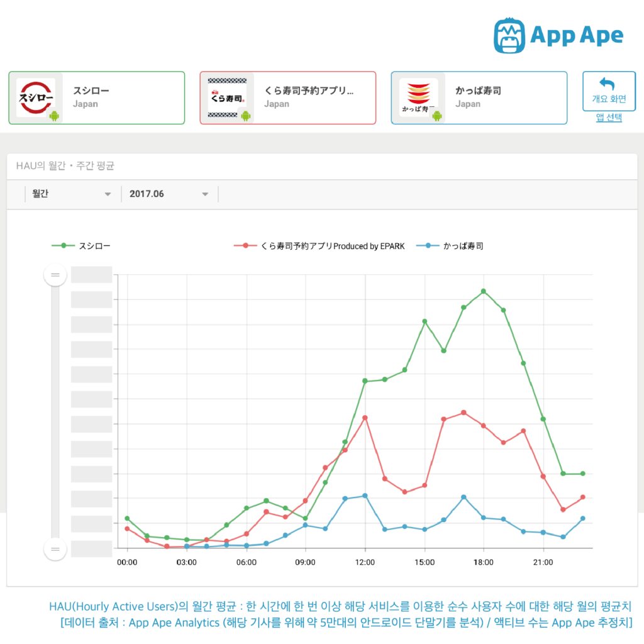The width and height of the screenshot is (644, 644).
Task: Click the bottom handle of the vertical range slider
Action: click(x=55, y=549)
